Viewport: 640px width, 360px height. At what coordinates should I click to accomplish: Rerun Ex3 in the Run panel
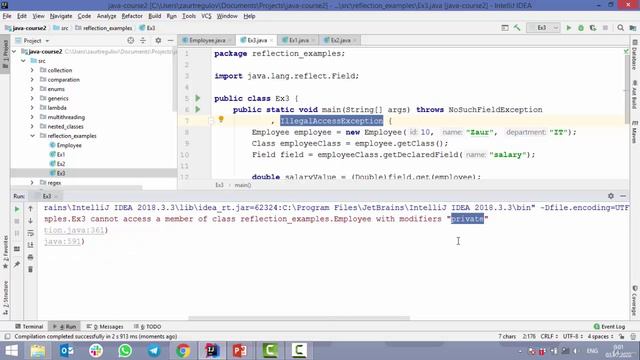(17, 209)
